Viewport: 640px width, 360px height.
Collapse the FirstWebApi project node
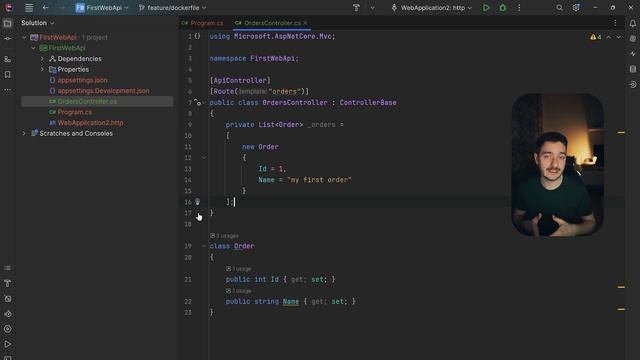point(33,48)
